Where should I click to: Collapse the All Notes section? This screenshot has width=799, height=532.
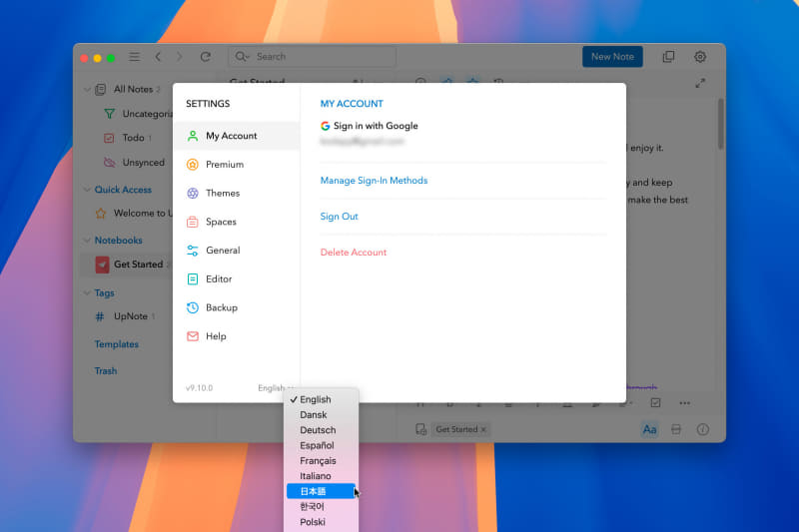click(87, 90)
